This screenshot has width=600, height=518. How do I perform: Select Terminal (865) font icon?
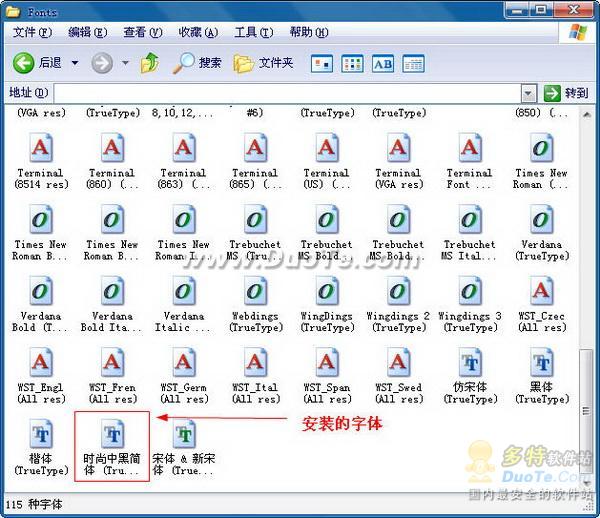point(255,161)
